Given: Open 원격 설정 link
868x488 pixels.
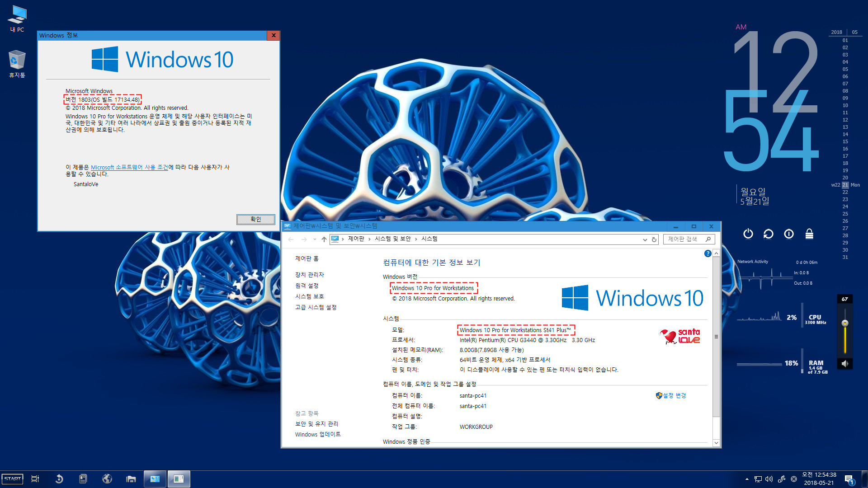Looking at the screenshot, I should pyautogui.click(x=307, y=286).
